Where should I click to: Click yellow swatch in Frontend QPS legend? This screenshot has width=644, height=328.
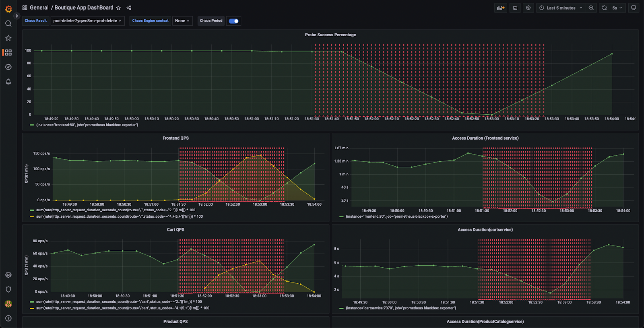[x=32, y=217]
